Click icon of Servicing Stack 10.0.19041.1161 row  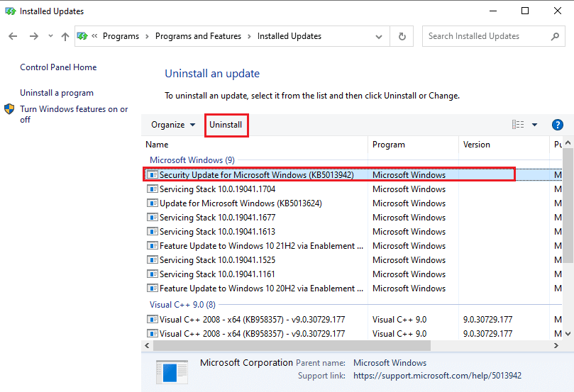153,274
